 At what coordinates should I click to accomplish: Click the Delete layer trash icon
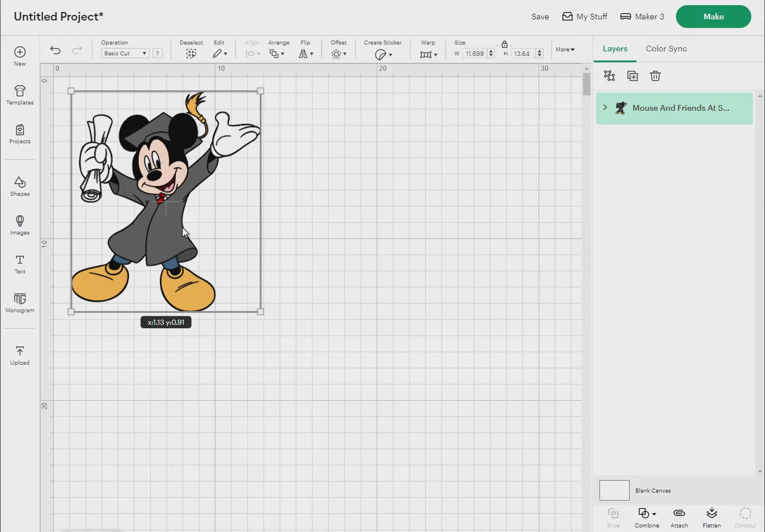click(x=655, y=76)
